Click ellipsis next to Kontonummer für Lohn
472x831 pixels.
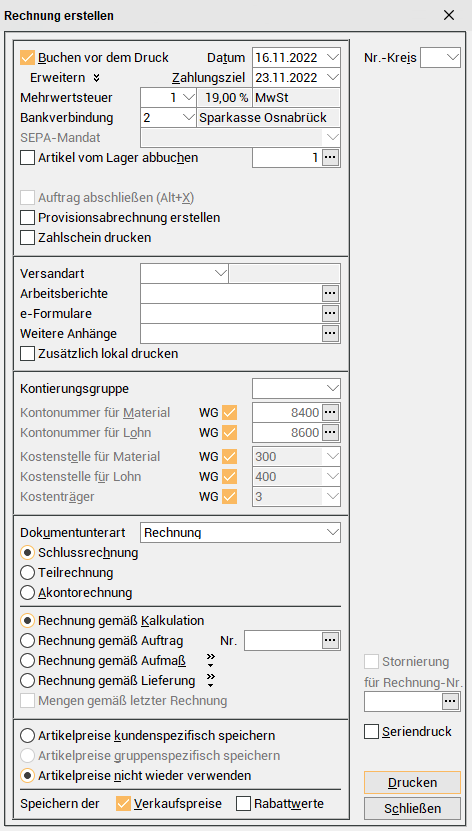point(330,432)
